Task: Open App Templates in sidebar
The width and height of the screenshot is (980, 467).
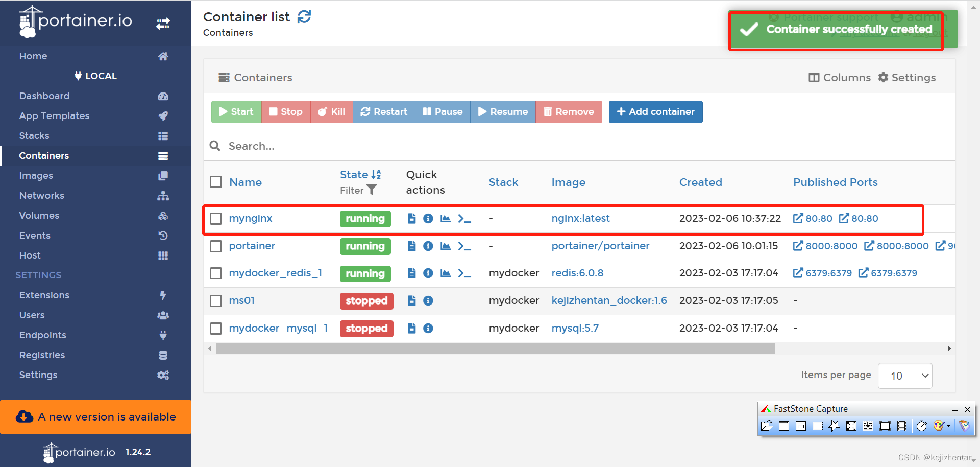Action: [x=95, y=116]
